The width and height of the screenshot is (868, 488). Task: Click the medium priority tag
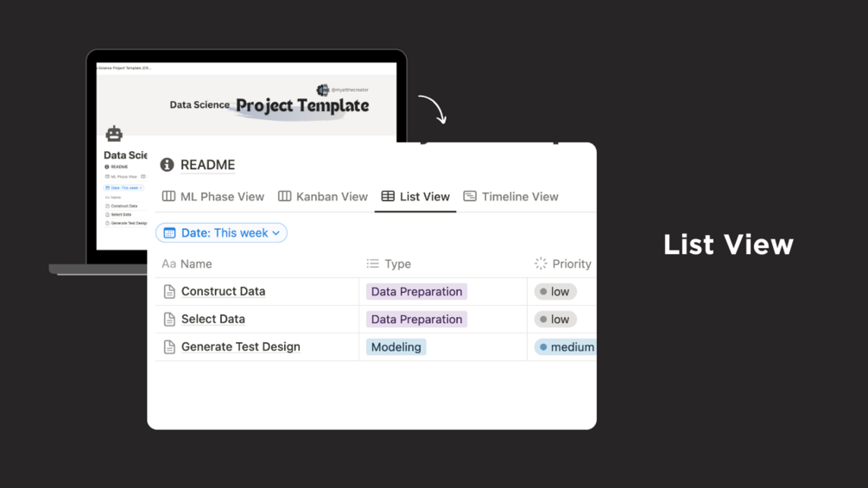tap(566, 347)
